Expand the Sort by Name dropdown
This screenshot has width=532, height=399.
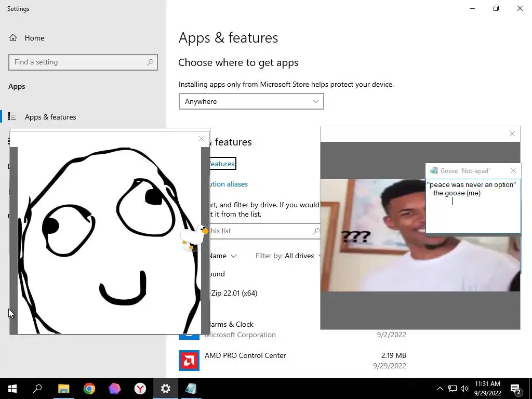(222, 256)
